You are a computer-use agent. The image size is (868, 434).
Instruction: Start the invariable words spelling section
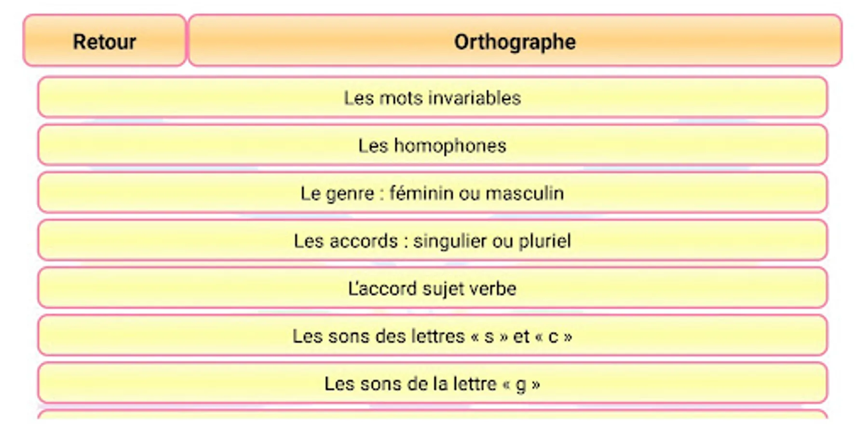click(433, 97)
